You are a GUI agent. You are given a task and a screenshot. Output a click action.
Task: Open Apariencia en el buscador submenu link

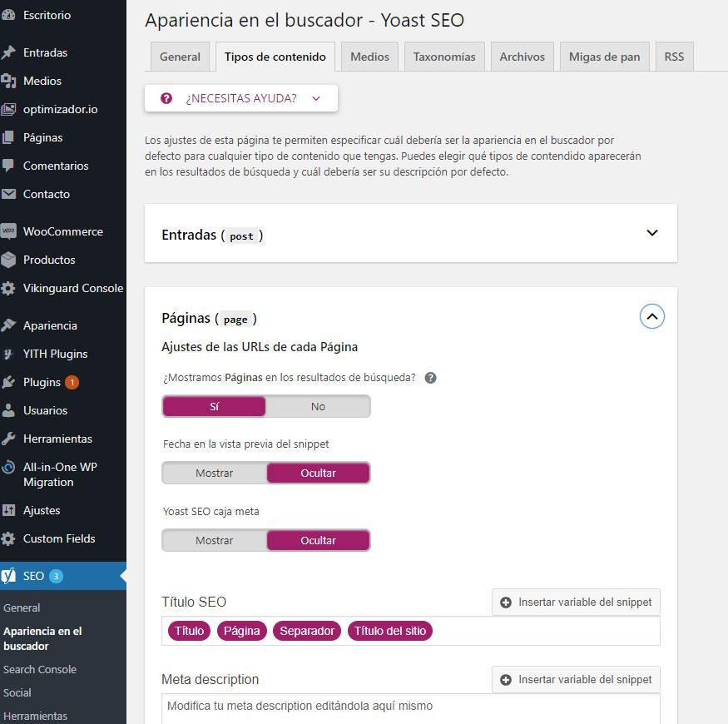[42, 638]
